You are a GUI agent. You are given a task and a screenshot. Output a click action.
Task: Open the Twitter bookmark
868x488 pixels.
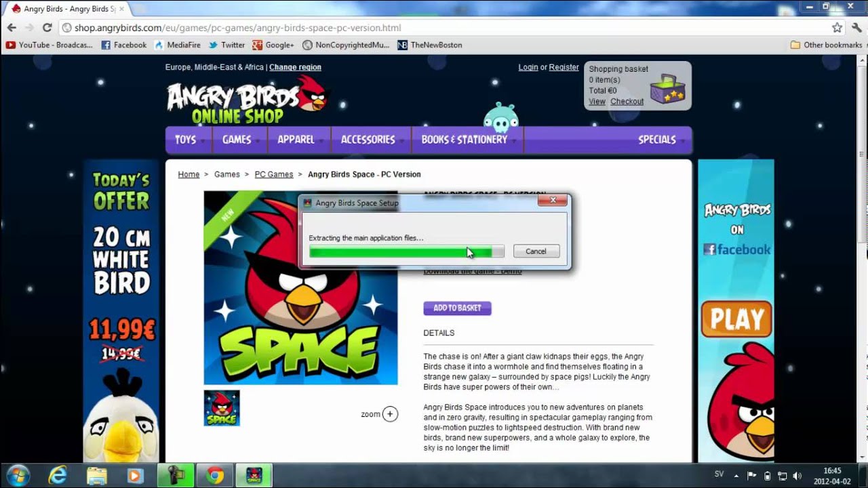pos(226,45)
